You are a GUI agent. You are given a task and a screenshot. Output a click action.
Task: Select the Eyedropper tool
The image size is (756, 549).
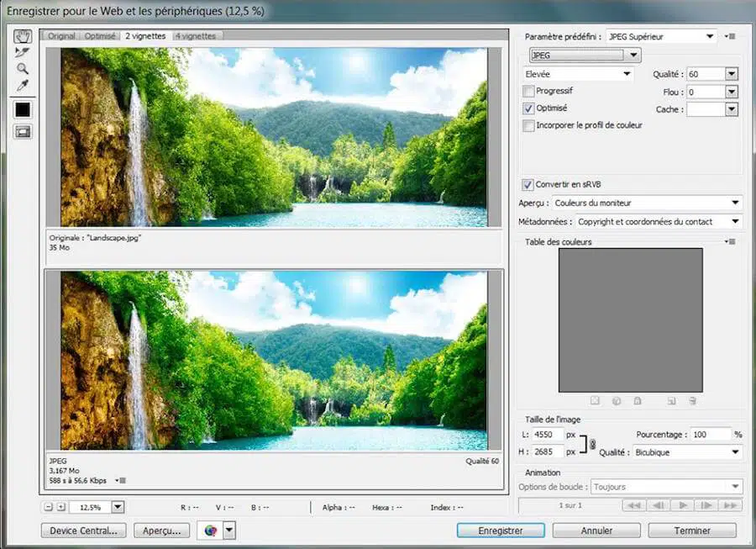[x=23, y=85]
